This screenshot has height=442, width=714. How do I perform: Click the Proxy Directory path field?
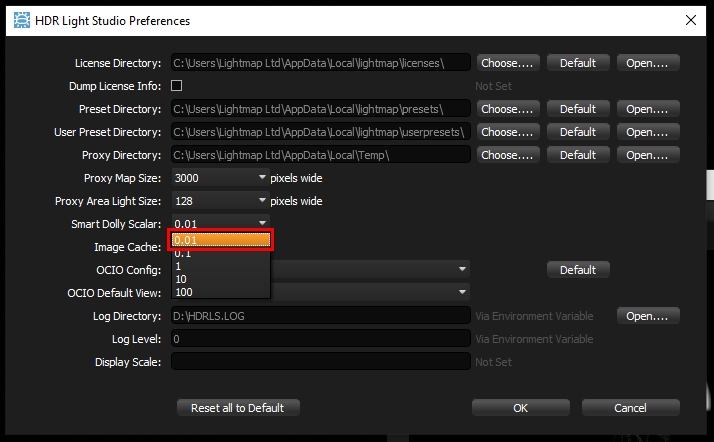pyautogui.click(x=321, y=155)
